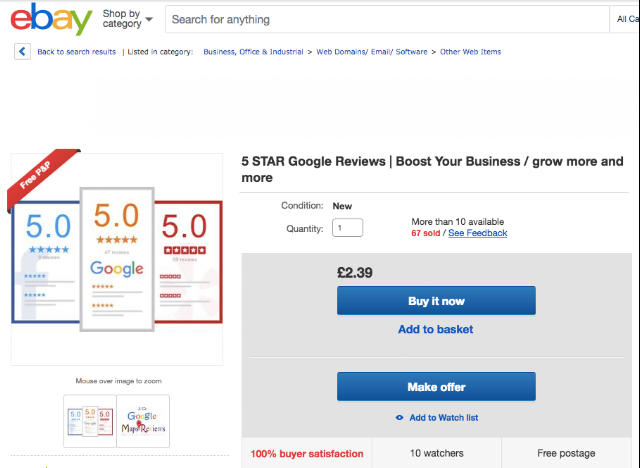Click the Add to basket link
Screen dimensions: 640x468
coord(436,329)
